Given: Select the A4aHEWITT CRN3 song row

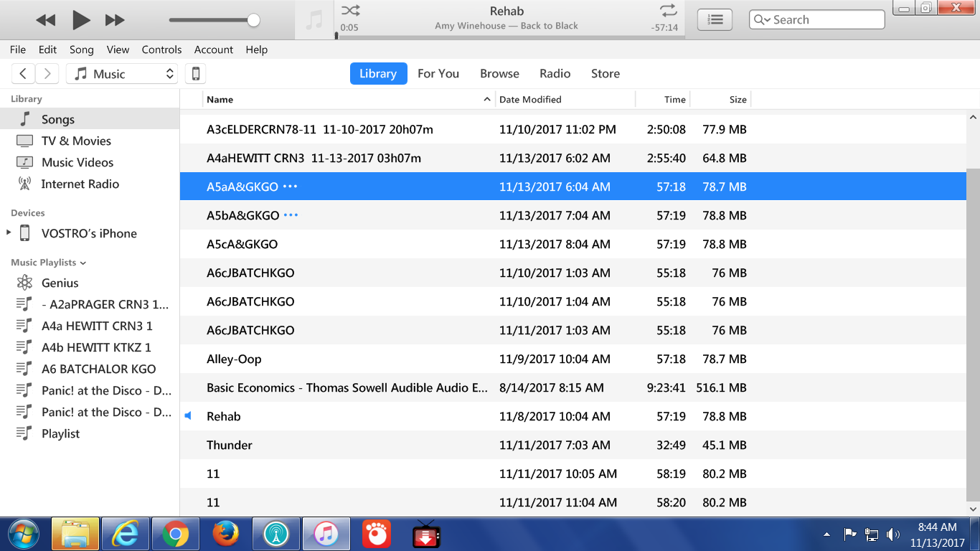Looking at the screenshot, I should [573, 158].
